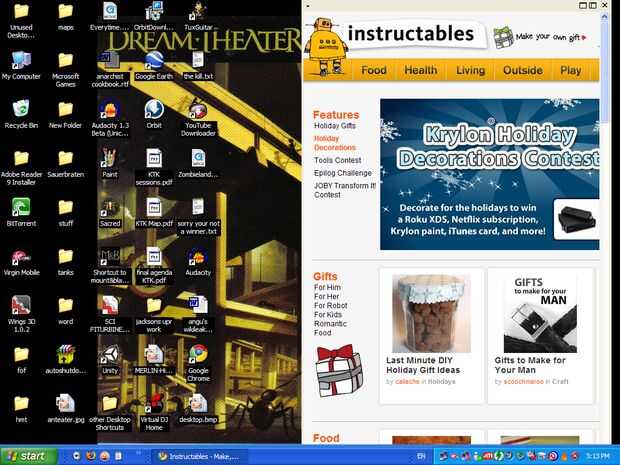Open the For Her gifts link
Screen dimensions: 620x465
(327, 297)
